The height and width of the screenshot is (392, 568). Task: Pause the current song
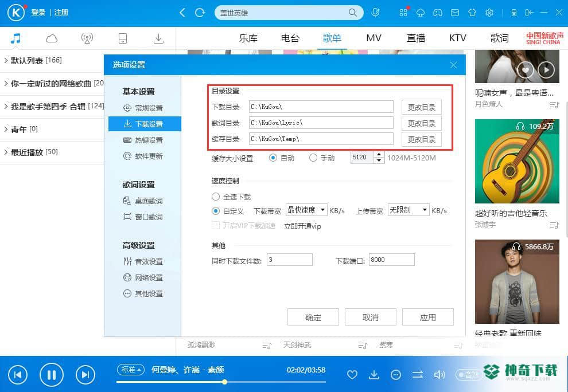point(52,375)
